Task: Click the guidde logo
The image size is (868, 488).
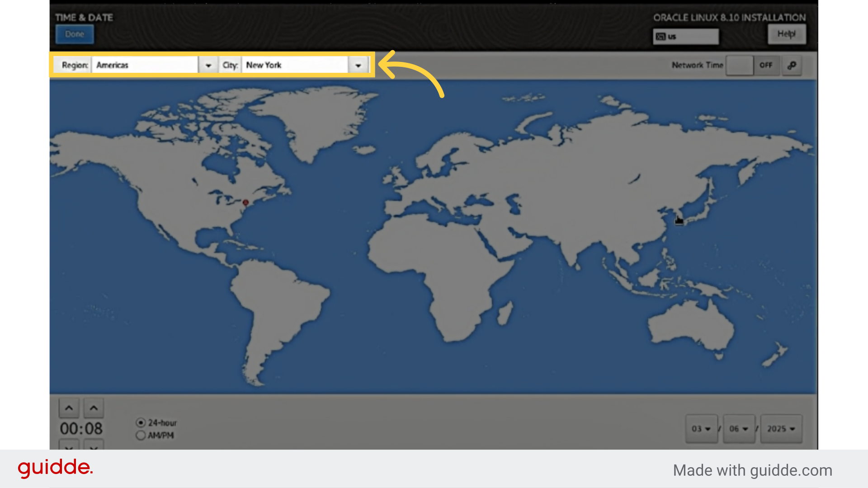Action: tap(54, 469)
